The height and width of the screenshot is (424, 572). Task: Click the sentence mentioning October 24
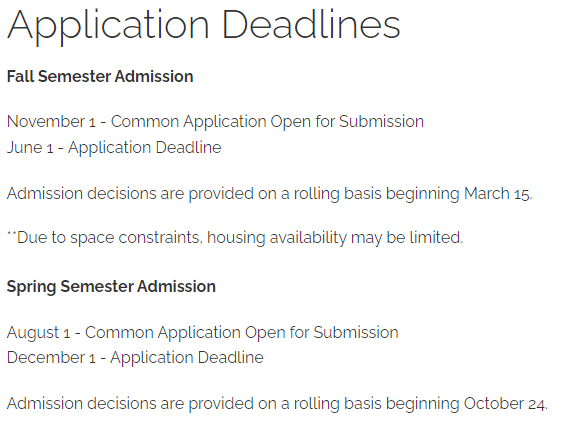277,404
